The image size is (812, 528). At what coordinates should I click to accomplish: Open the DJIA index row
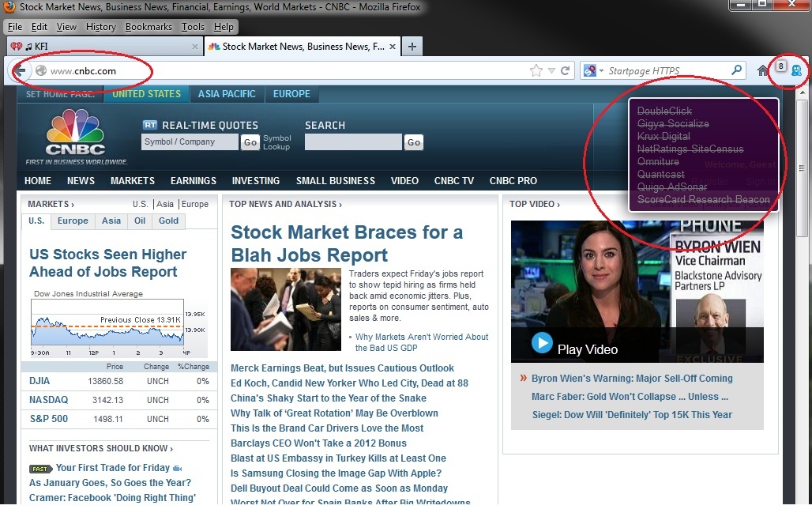(119, 381)
